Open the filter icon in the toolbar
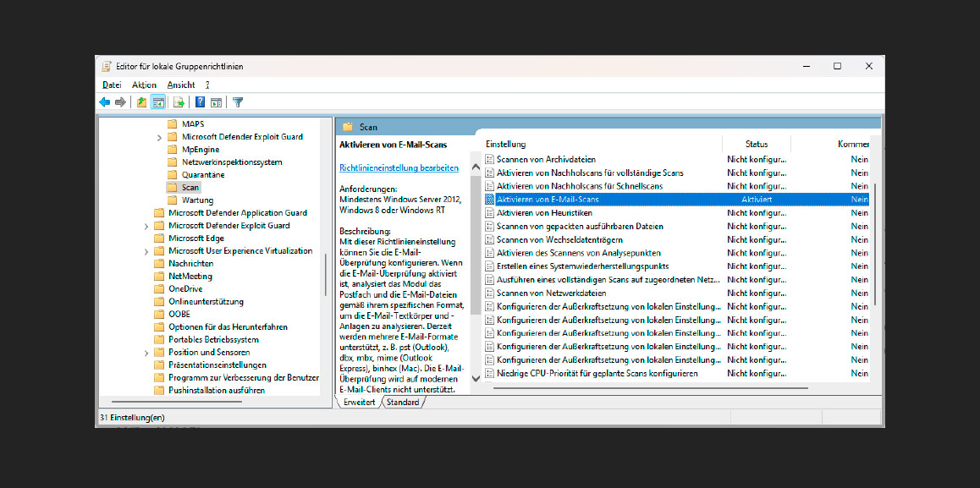Screen dimensions: 980x488 tap(238, 101)
